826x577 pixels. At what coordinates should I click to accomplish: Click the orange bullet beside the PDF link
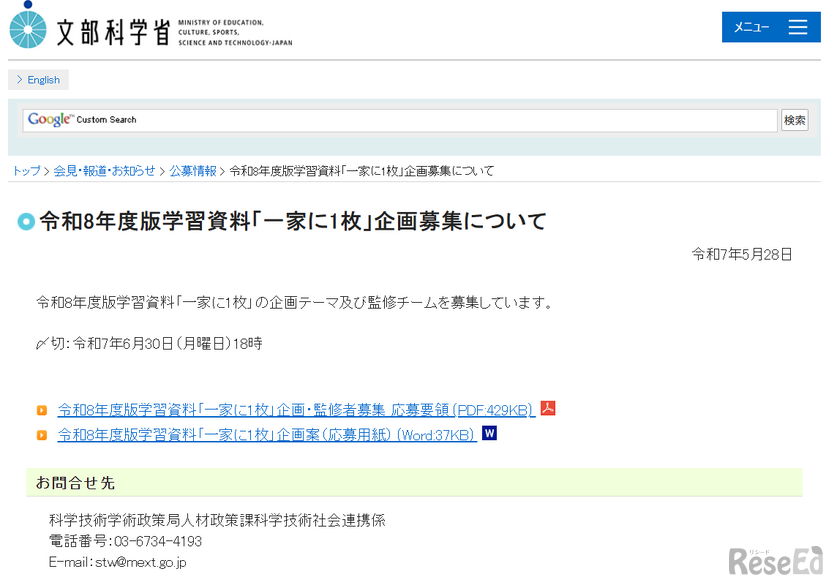point(42,410)
